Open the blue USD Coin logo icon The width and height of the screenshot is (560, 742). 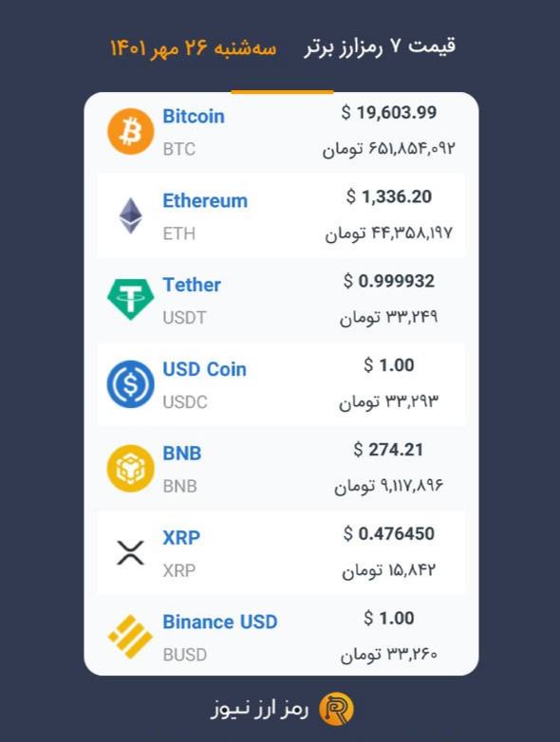130,383
